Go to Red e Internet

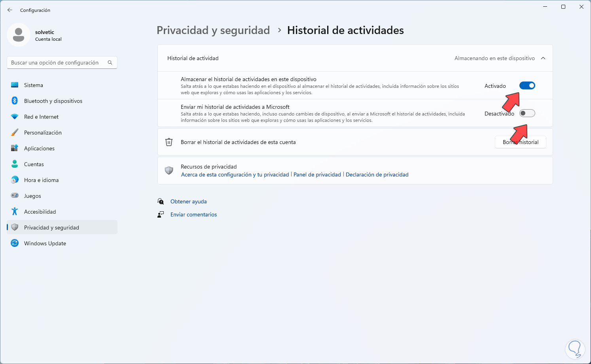[x=62, y=117]
